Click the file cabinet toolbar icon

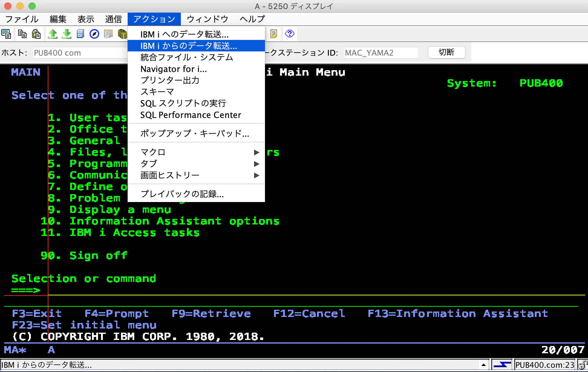80,34
